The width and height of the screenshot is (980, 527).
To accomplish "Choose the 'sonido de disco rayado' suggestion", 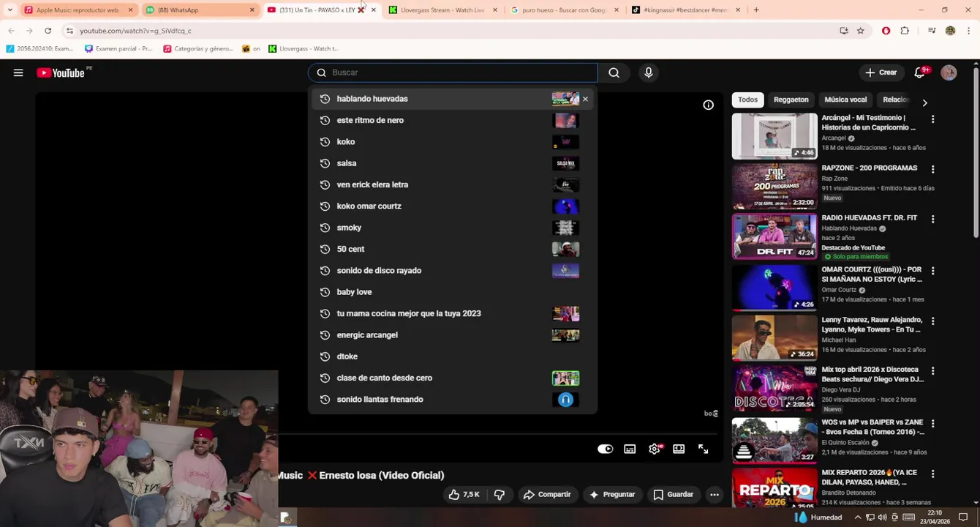I will coord(452,270).
